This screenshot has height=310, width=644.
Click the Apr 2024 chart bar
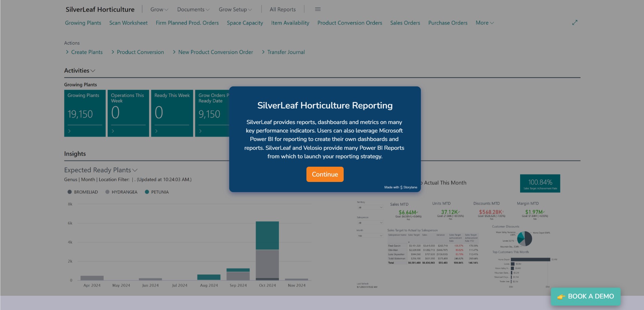click(x=92, y=278)
